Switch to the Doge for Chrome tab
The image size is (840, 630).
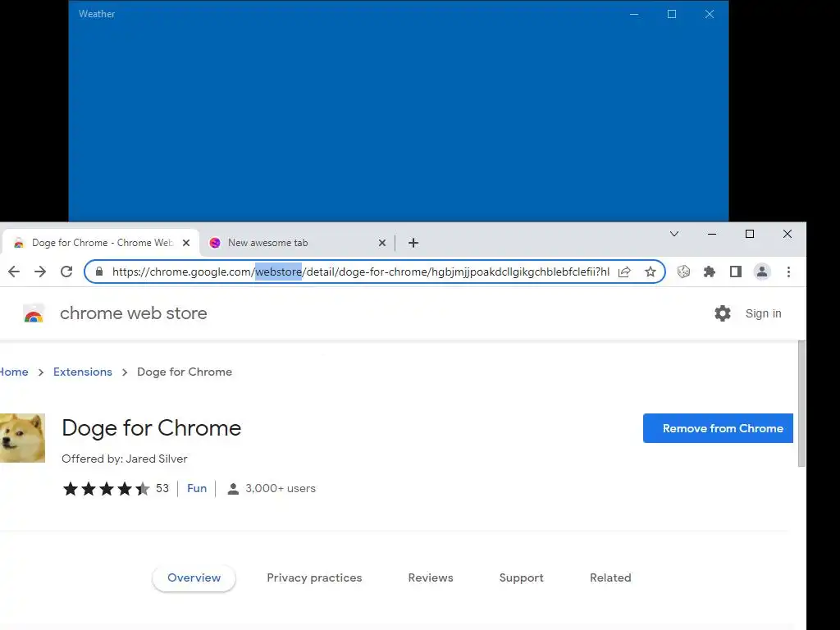[100, 243]
